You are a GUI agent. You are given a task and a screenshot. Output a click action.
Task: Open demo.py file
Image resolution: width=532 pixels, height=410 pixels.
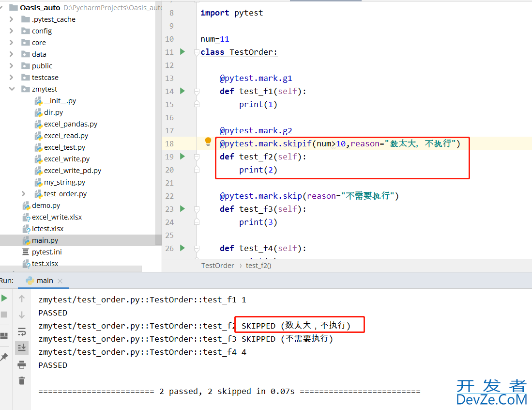[x=46, y=205]
